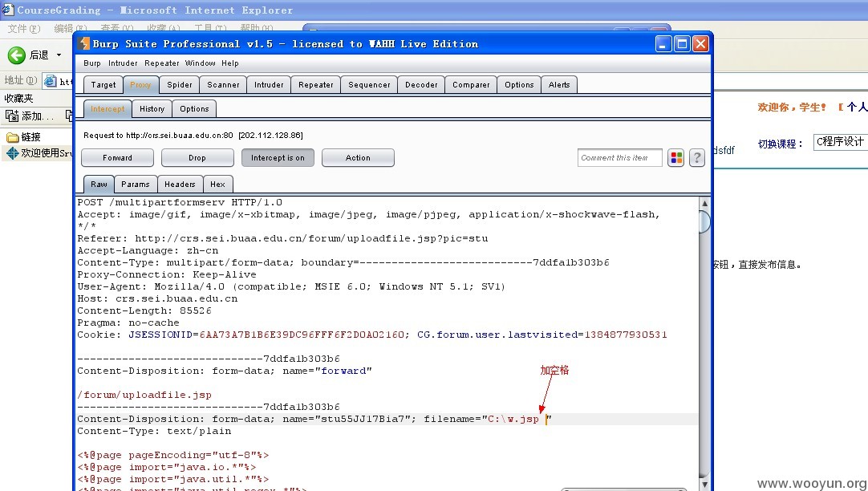
Task: Open the Action button menu
Action: tap(358, 158)
